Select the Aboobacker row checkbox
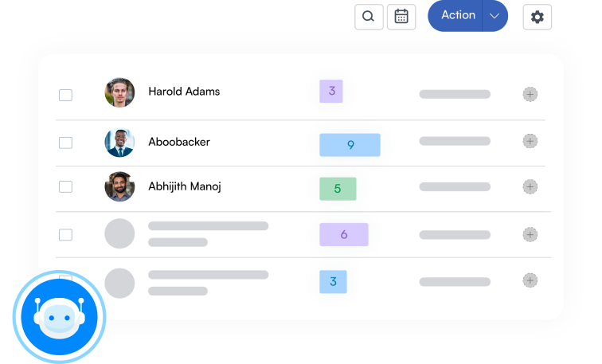Viewport: 602px width, 364px height. [65, 143]
